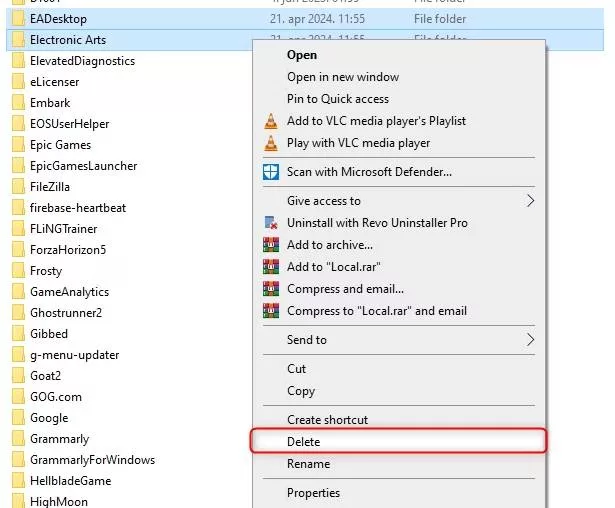Click the firebase-heartbeat folder icon

18,208
